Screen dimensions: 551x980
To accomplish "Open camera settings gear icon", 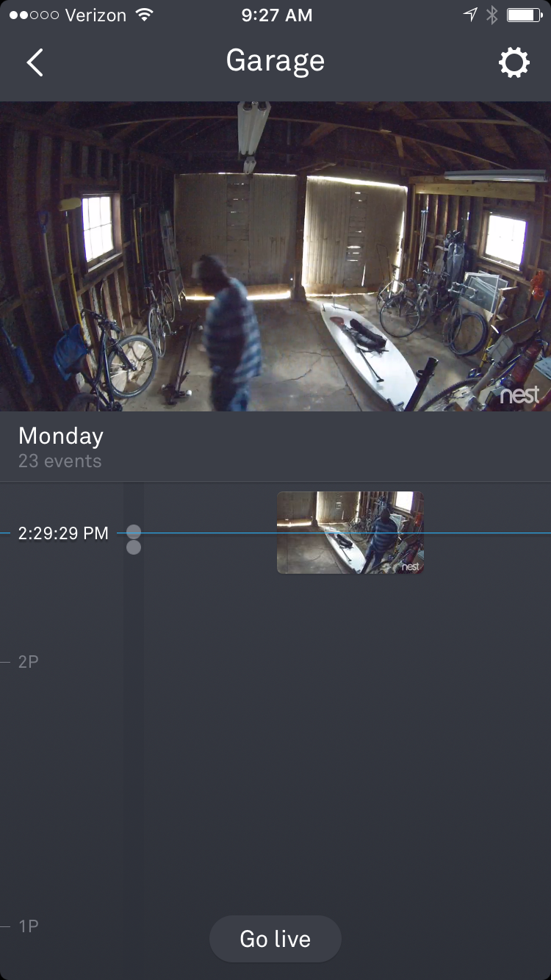I will 514,62.
